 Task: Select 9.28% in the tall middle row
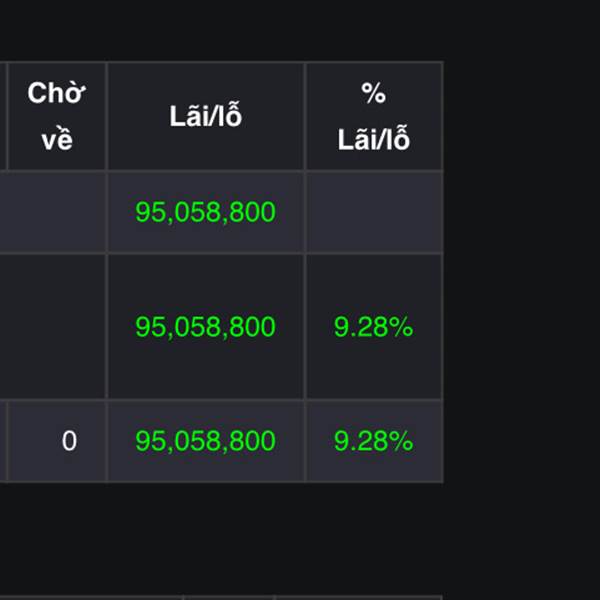(x=373, y=326)
